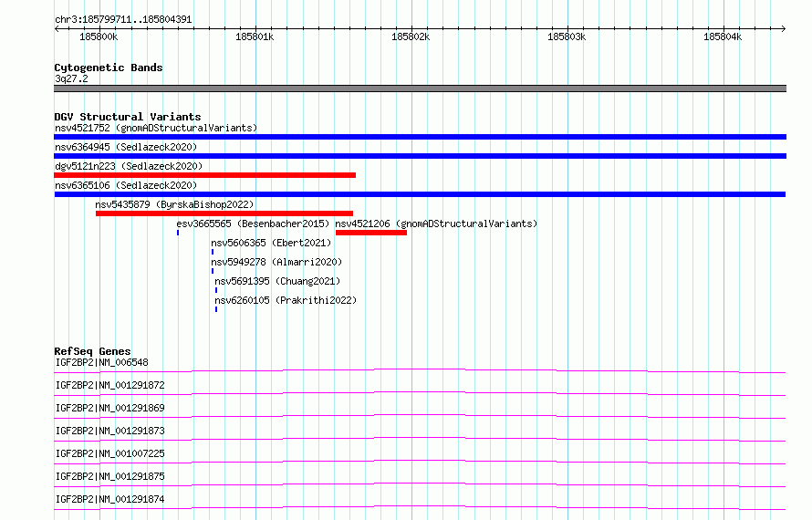The image size is (812, 520).
Task: Open the IGF2BP2|NM_001291872 transcript label
Action: (109, 385)
